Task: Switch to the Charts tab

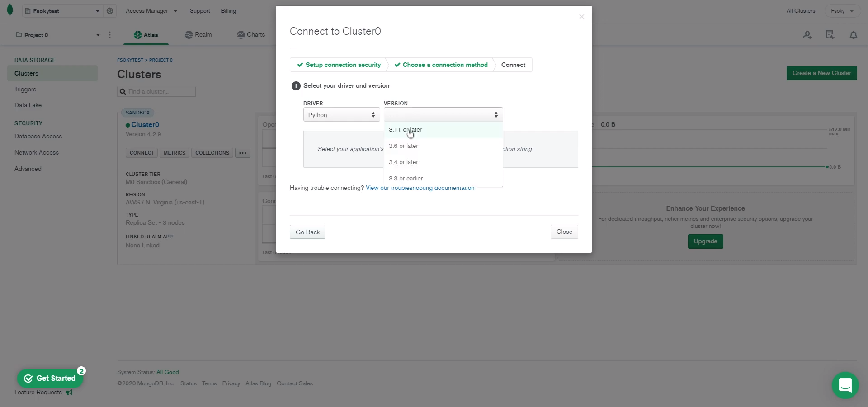Action: click(251, 35)
